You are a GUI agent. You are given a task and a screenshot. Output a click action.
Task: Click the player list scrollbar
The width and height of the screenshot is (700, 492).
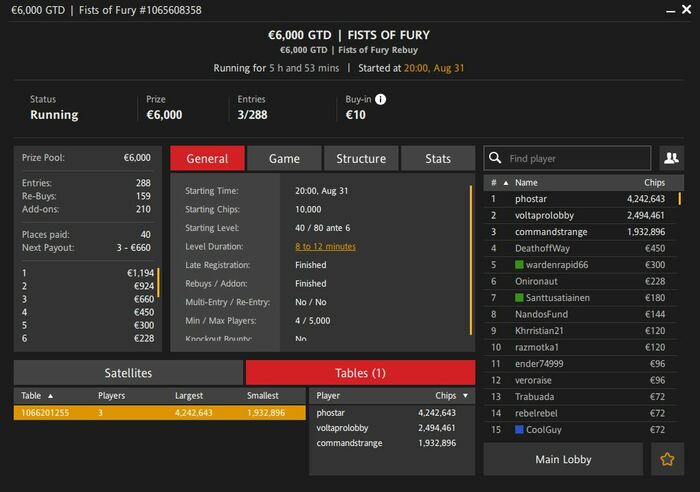tap(680, 199)
